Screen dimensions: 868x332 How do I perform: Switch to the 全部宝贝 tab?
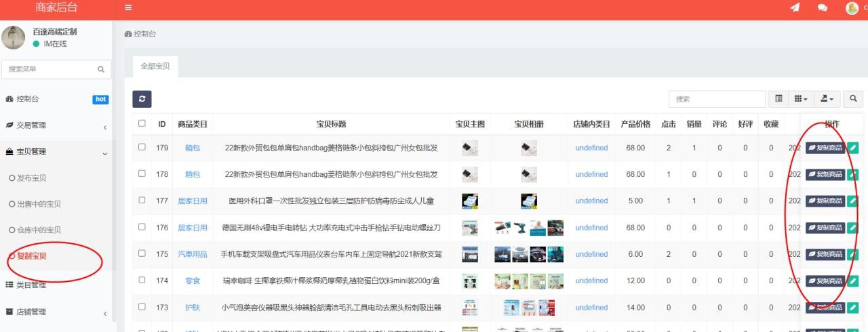[x=155, y=66]
